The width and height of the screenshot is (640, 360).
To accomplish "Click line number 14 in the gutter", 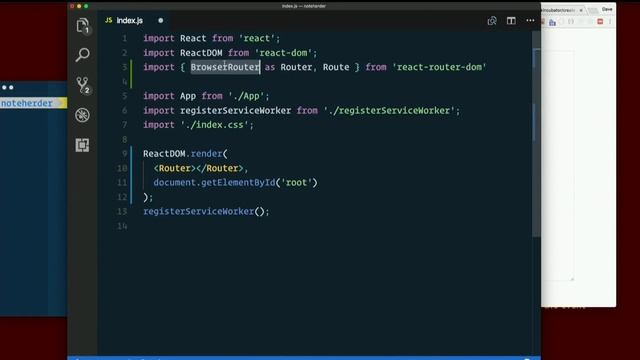I will 122,226.
